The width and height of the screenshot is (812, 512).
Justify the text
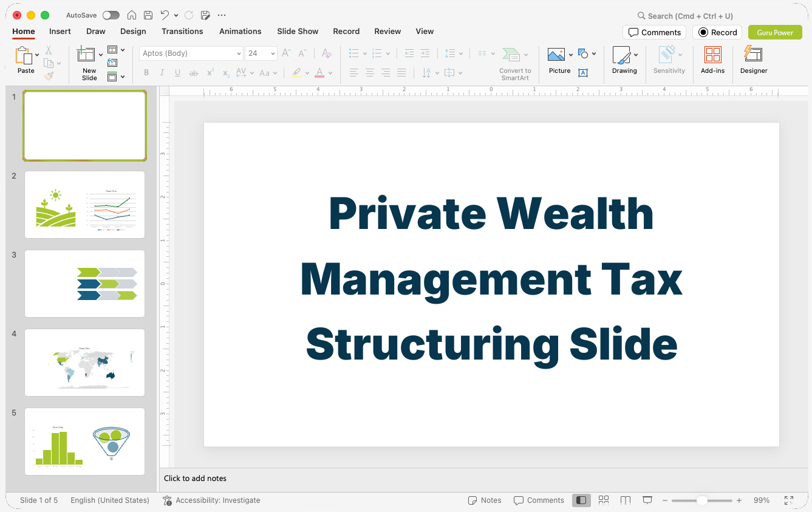tap(401, 73)
